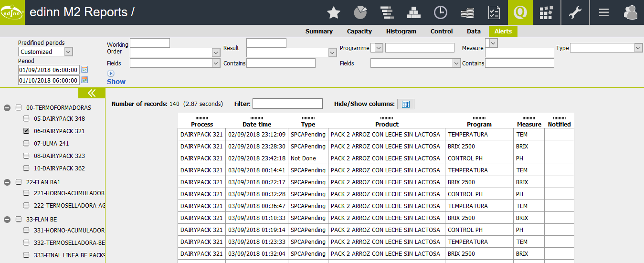Image resolution: width=644 pixels, height=263 pixels.
Task: Click the Programme text input
Action: tap(420, 48)
